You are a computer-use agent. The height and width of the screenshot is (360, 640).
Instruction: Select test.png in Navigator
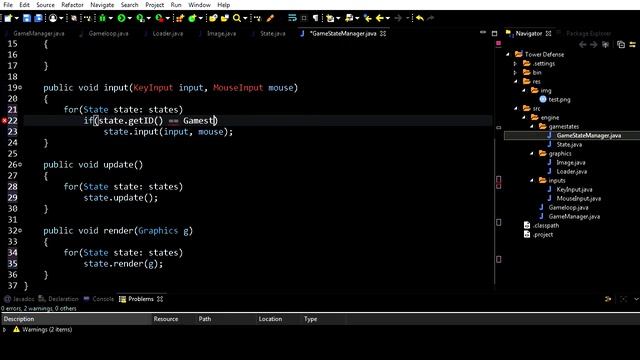click(x=559, y=100)
